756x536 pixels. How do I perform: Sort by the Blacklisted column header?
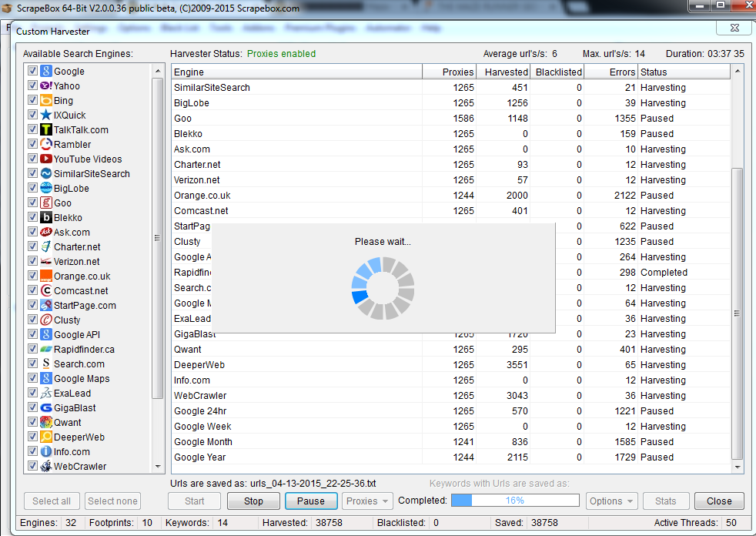pos(557,72)
